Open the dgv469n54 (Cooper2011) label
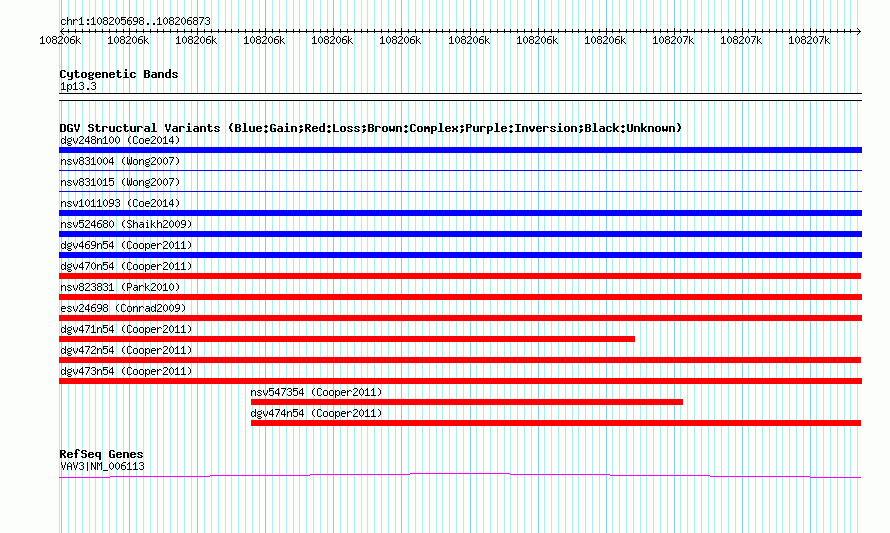This screenshot has height=533, width=890. [126, 245]
